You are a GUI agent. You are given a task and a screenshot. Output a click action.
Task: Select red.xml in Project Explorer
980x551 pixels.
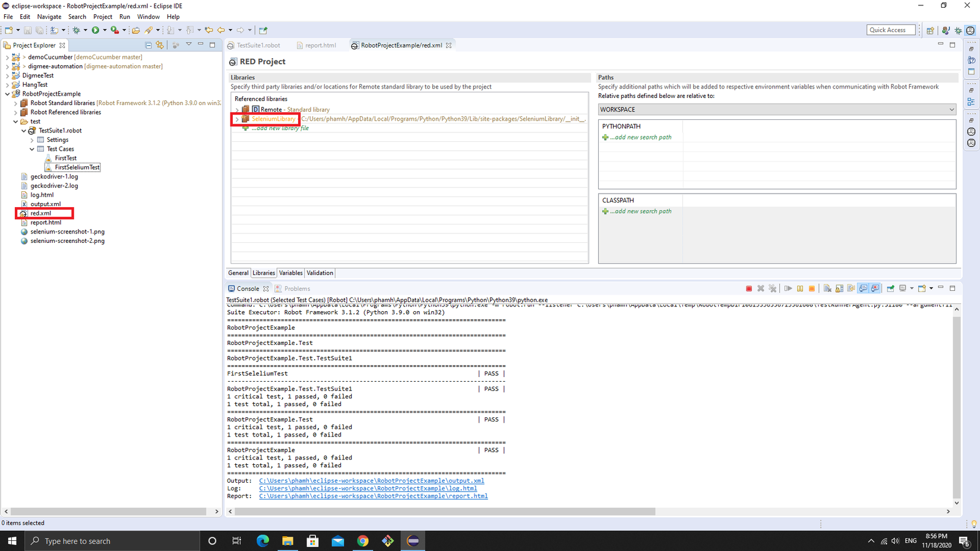[40, 213]
